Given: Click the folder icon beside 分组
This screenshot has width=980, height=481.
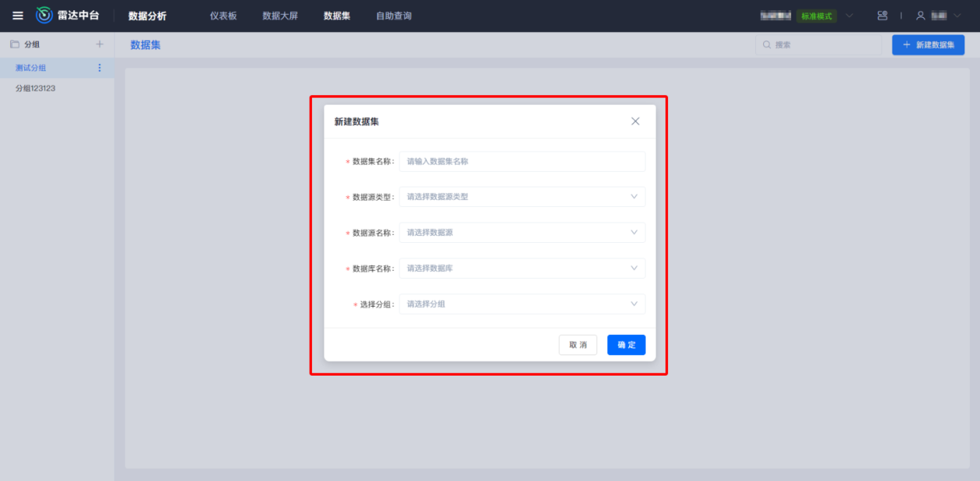Looking at the screenshot, I should 15,45.
